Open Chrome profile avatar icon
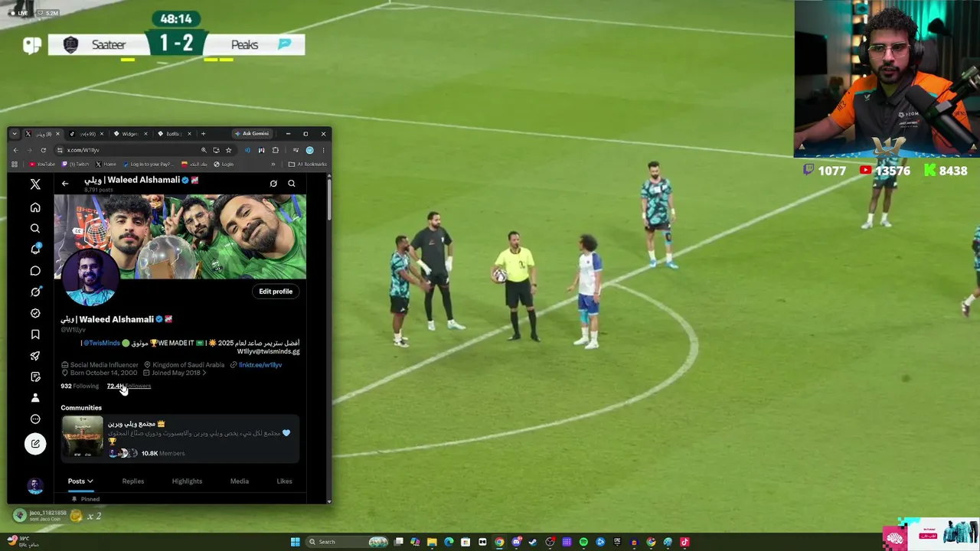This screenshot has height=551, width=980. 309,150
